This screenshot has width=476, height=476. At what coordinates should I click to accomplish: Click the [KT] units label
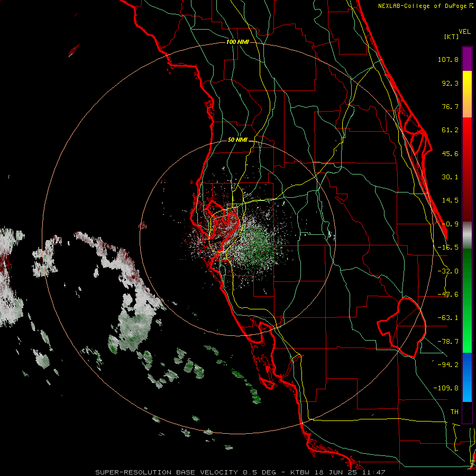(x=451, y=36)
